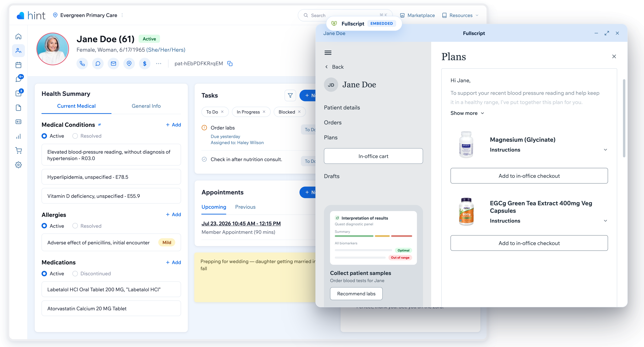This screenshot has height=347, width=644.
Task: Remove the To Do filter chip
Action: 222,112
